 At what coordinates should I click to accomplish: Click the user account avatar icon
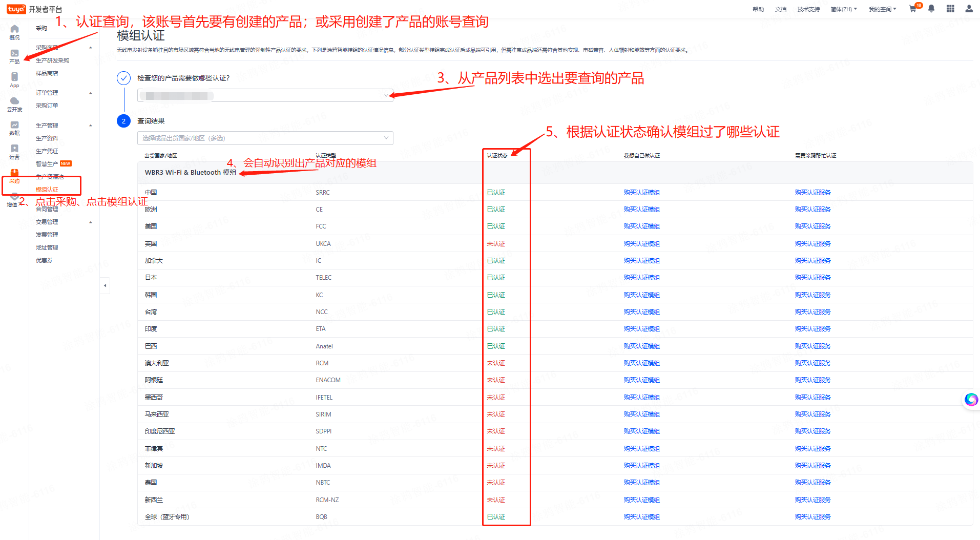969,9
